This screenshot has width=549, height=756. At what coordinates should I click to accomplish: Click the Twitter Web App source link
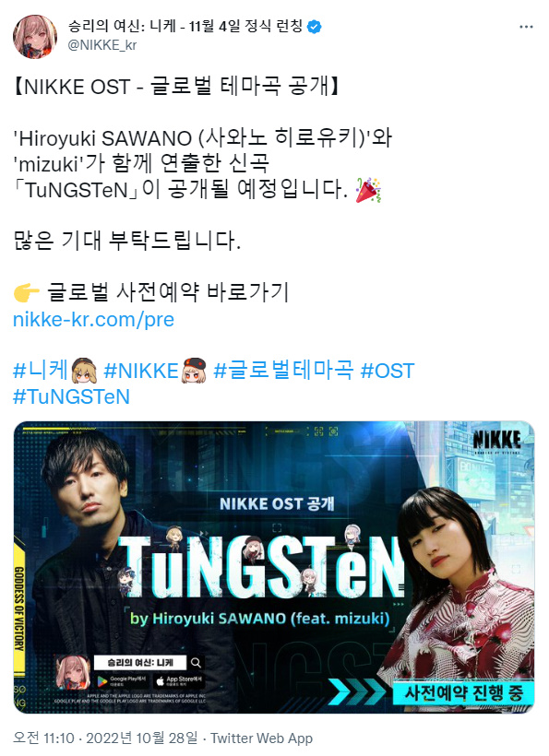coord(261,738)
